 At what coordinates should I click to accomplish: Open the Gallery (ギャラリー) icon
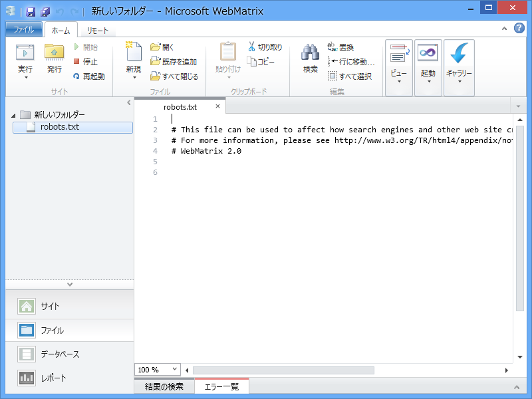click(x=459, y=54)
